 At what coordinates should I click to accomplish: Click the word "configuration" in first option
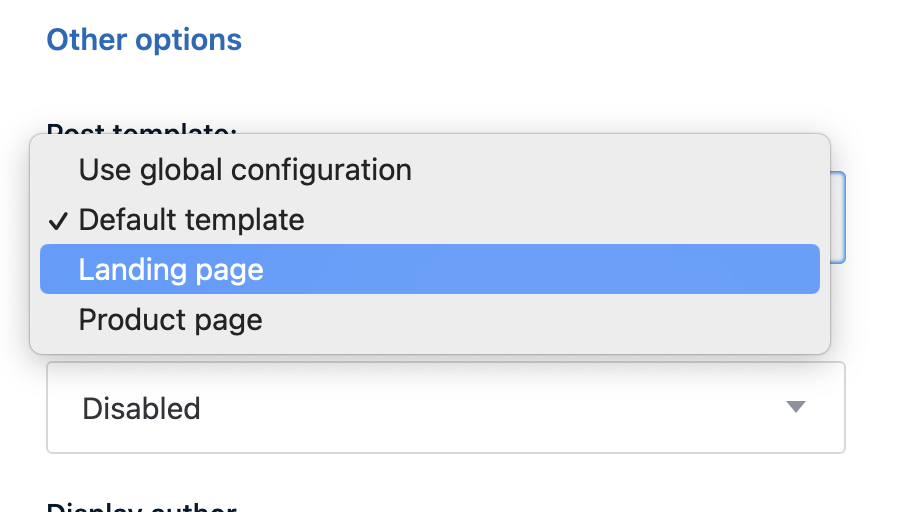click(x=334, y=170)
